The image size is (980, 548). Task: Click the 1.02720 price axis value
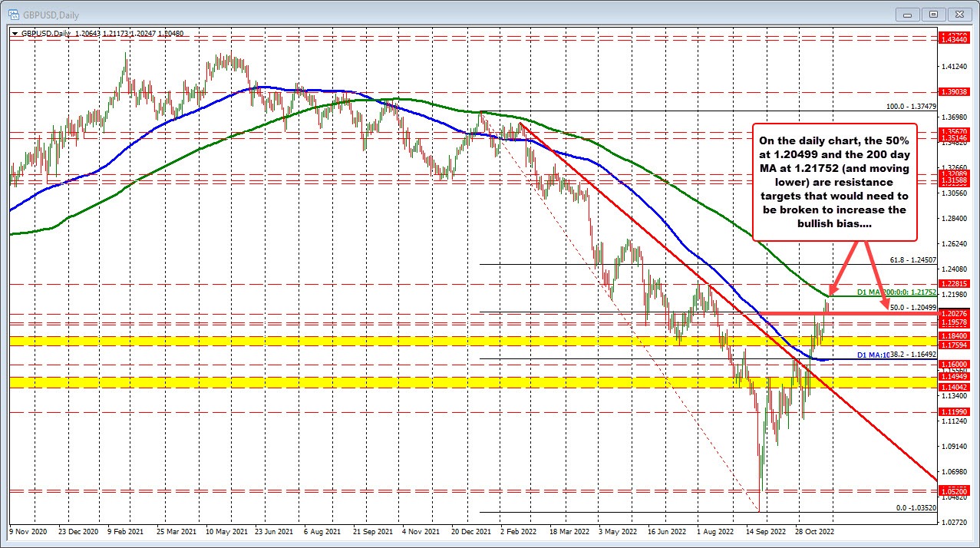click(954, 521)
